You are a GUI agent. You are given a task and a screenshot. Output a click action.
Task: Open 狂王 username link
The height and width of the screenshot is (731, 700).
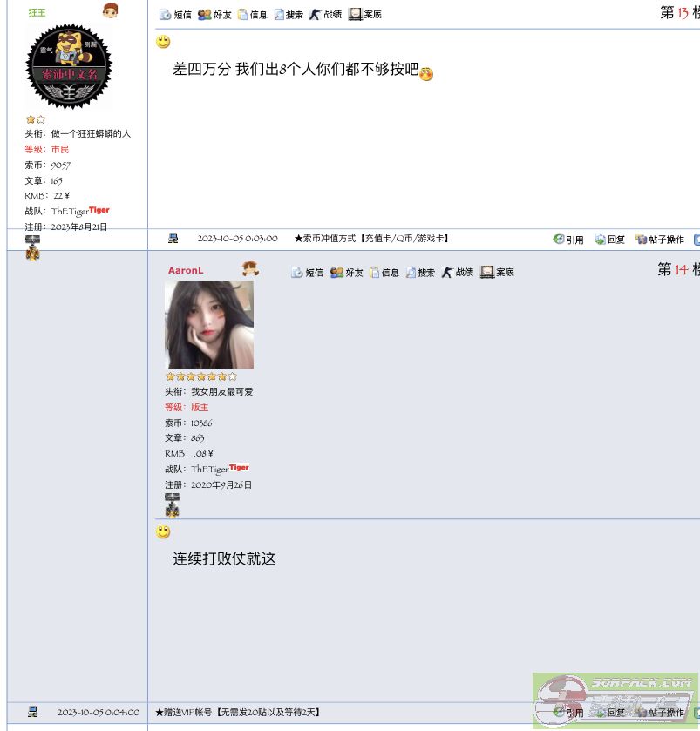(37, 12)
